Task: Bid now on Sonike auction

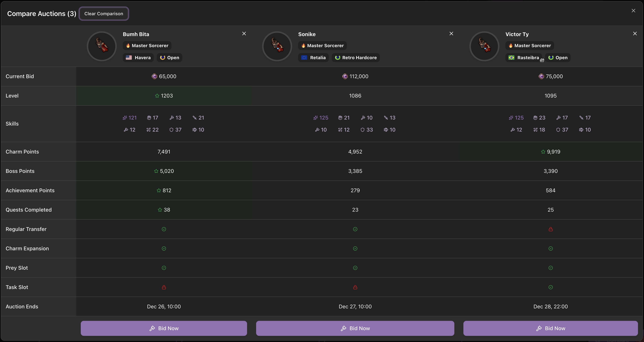Action: click(x=355, y=328)
